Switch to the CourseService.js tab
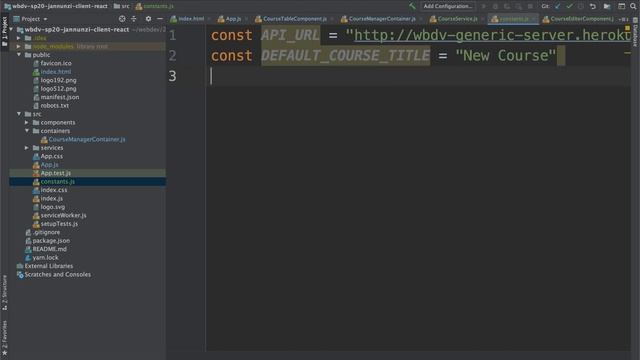Screen dimensions: 640x360 [455, 19]
